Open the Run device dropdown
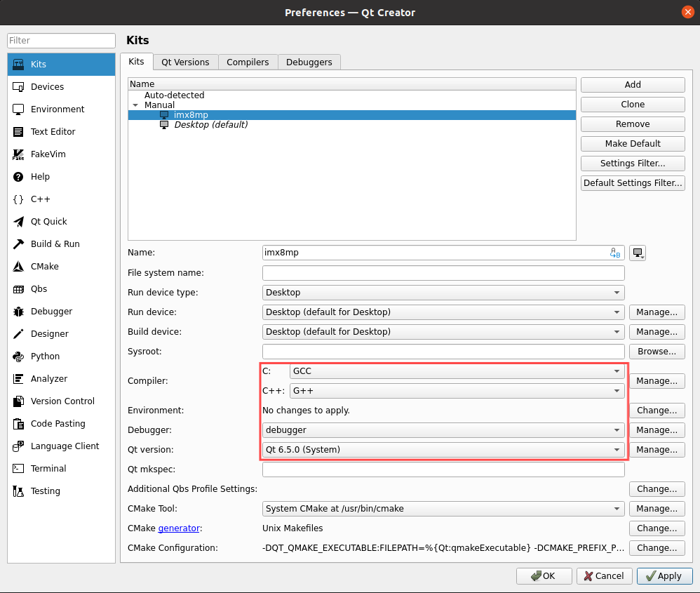Viewport: 700px width, 593px height. [x=443, y=312]
